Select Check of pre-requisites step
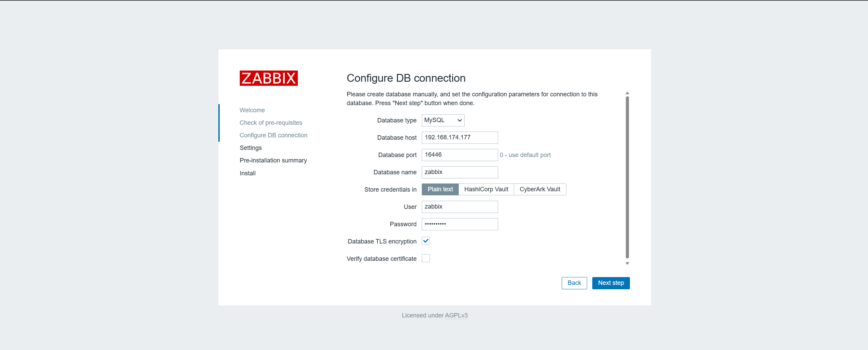Screen dimensions: 868x350 (x=271, y=123)
